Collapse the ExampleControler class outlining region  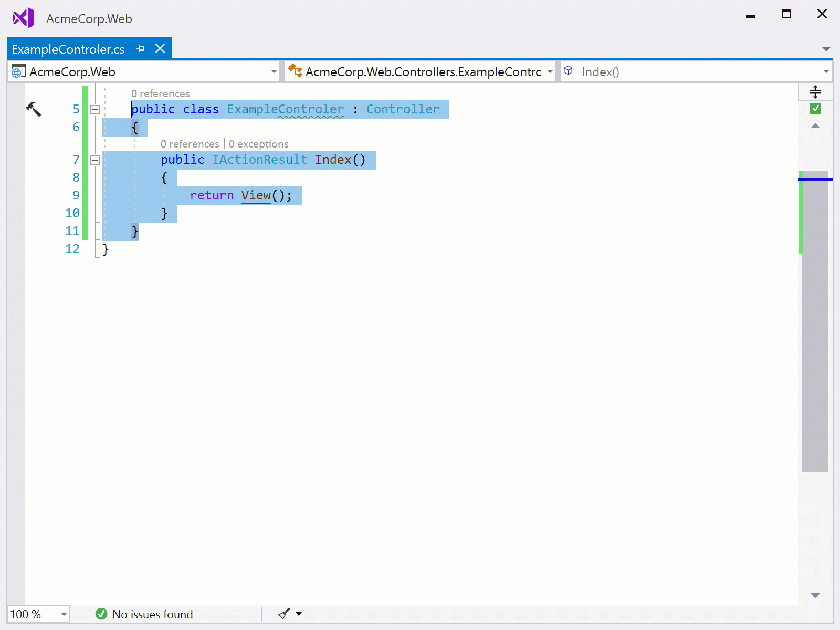pos(94,109)
